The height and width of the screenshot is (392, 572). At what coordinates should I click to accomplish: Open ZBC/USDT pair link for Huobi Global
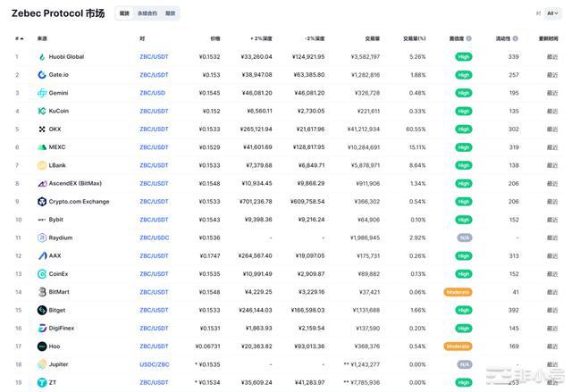click(x=154, y=57)
